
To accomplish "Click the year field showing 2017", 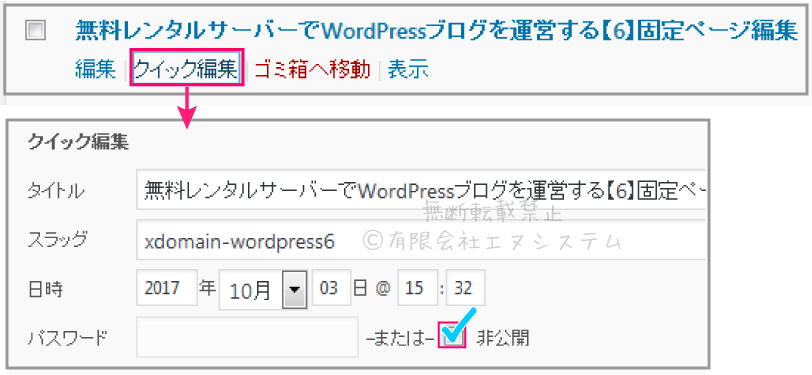I will point(167,287).
